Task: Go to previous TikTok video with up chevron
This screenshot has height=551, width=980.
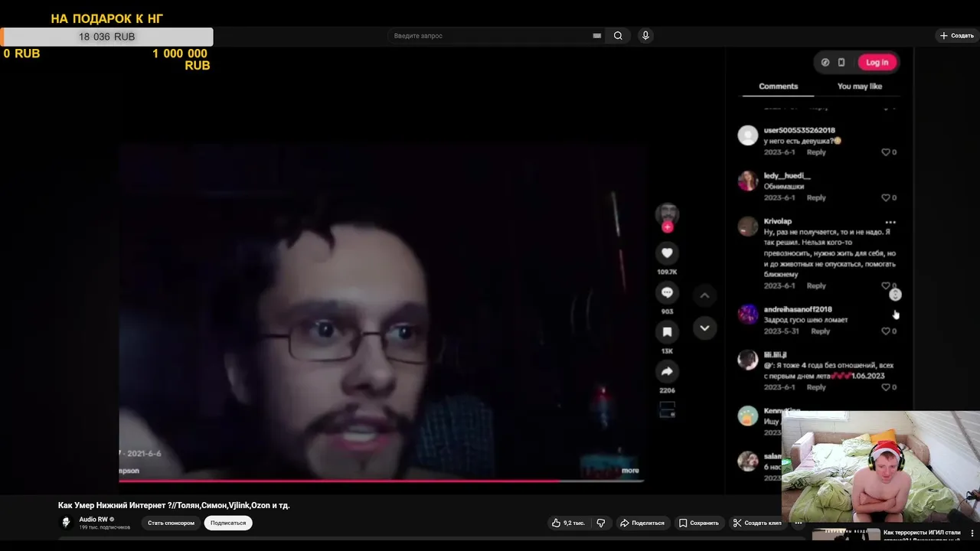Action: point(704,295)
